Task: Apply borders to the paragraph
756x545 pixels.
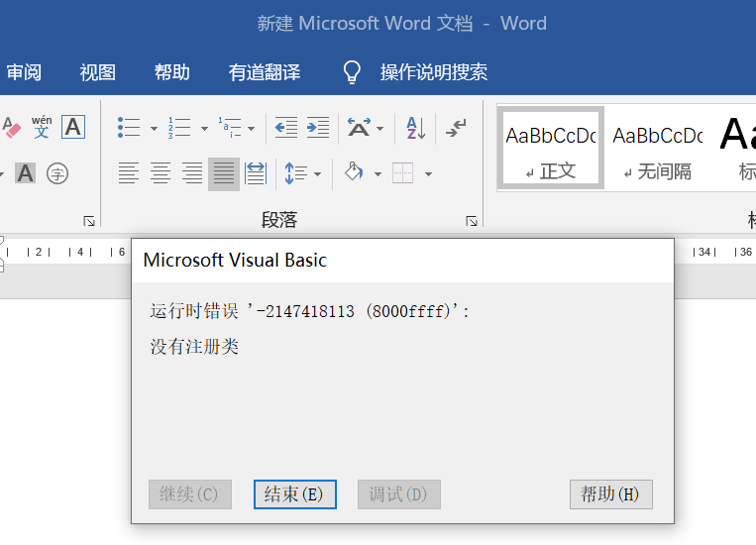Action: tap(402, 173)
